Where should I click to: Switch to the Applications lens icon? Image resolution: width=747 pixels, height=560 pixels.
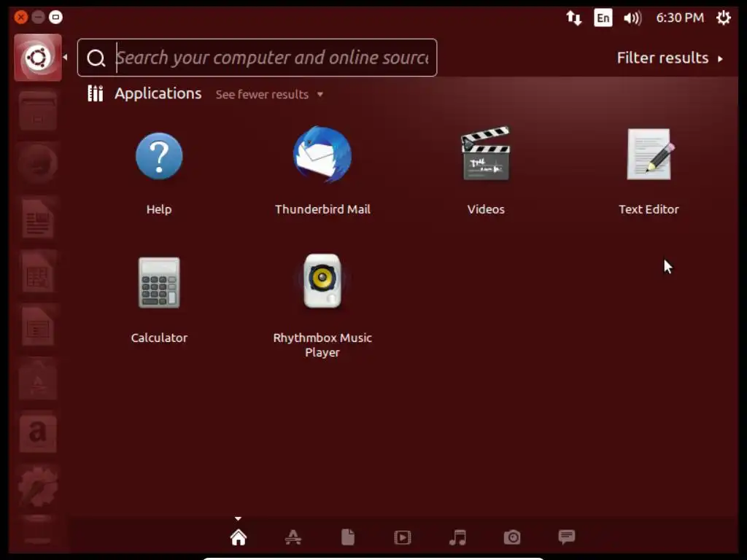tap(293, 537)
